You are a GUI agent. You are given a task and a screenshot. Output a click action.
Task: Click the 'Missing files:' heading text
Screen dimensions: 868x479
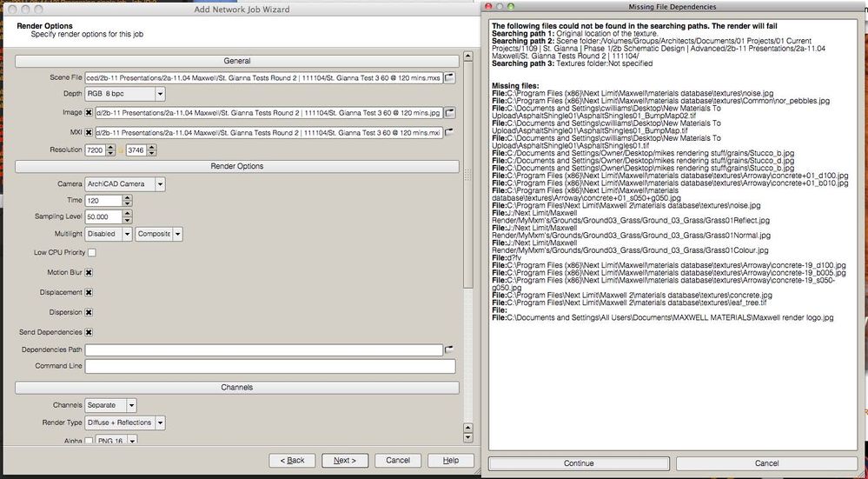515,86
